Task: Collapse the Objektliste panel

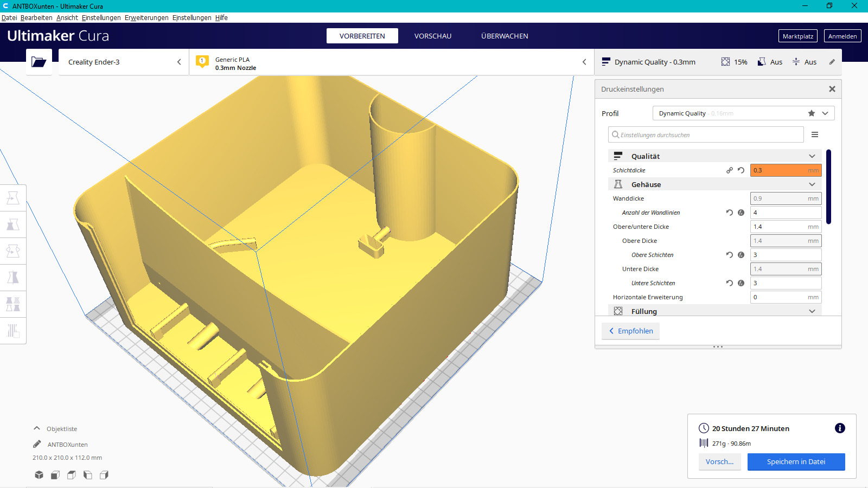Action: click(x=37, y=428)
